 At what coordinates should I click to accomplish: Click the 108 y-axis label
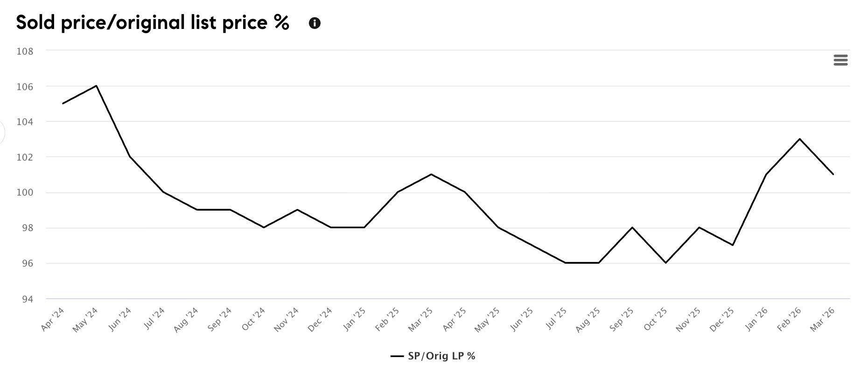pos(25,51)
